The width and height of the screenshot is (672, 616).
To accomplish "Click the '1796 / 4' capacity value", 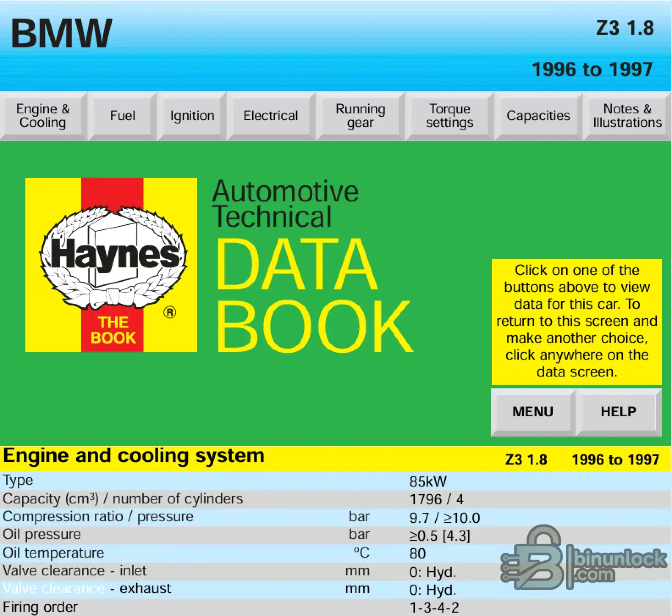I will (436, 500).
